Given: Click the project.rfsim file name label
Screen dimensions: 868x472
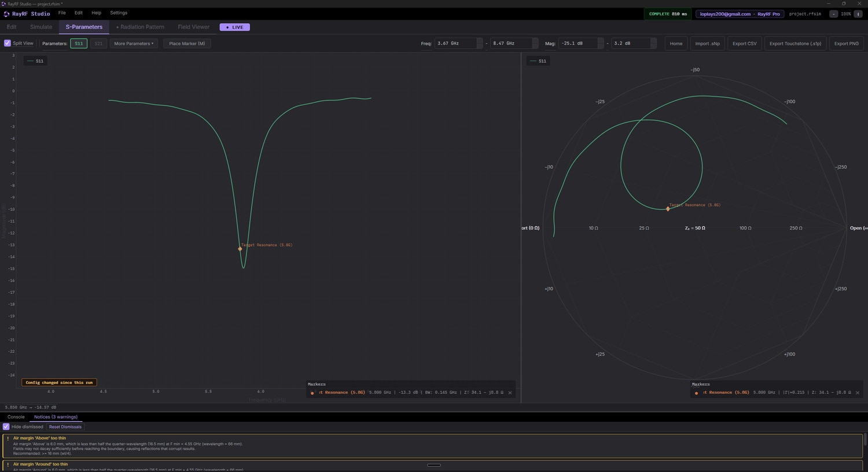Looking at the screenshot, I should (805, 14).
